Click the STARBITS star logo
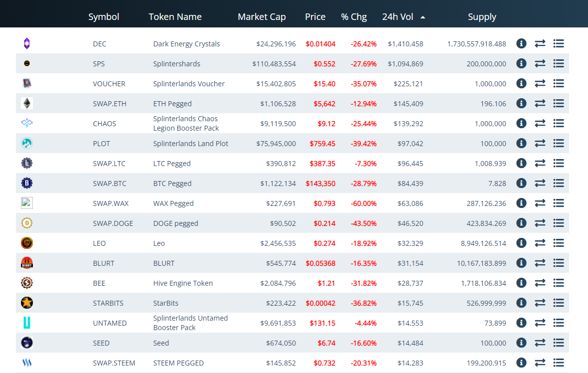Image resolution: width=588 pixels, height=373 pixels. (27, 303)
